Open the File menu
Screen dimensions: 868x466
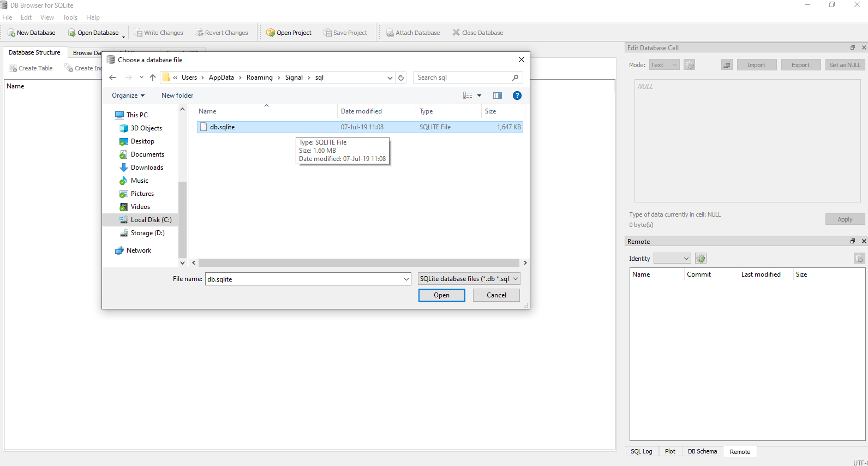(x=7, y=17)
